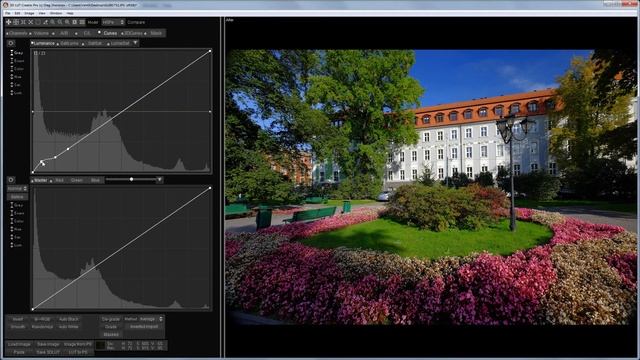Select the Luma/Sat curve mode
The height and width of the screenshot is (360, 640).
(x=119, y=43)
